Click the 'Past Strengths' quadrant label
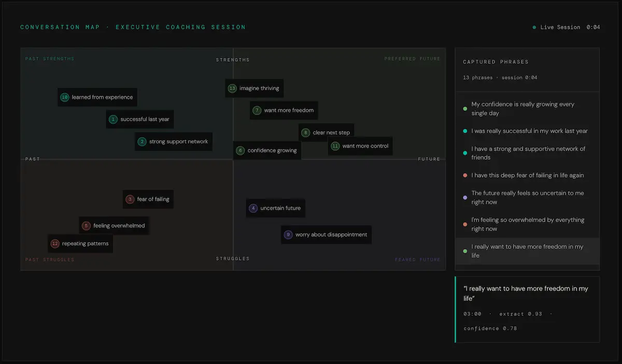The width and height of the screenshot is (622, 364). [x=50, y=59]
